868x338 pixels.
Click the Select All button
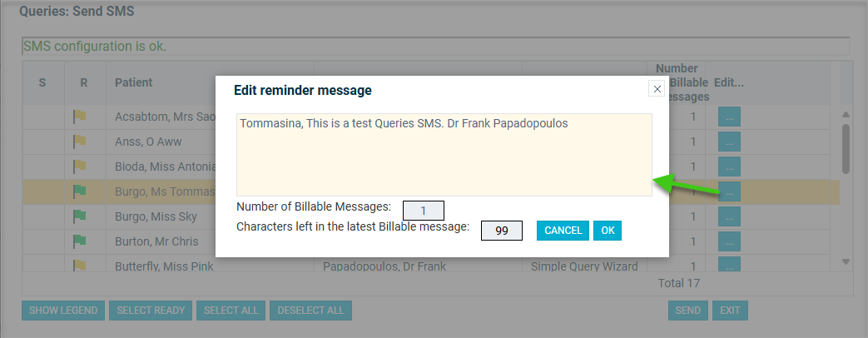231,311
